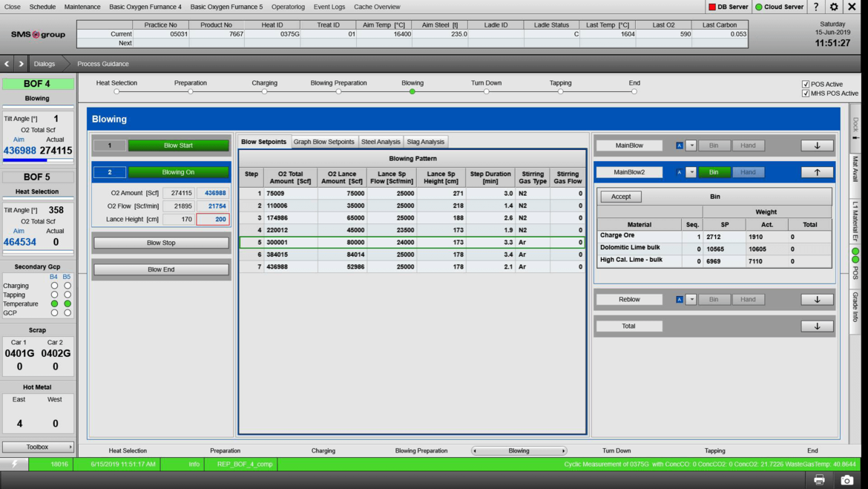Click the lightning bolt status icon
This screenshot has width=868, height=489.
point(14,464)
